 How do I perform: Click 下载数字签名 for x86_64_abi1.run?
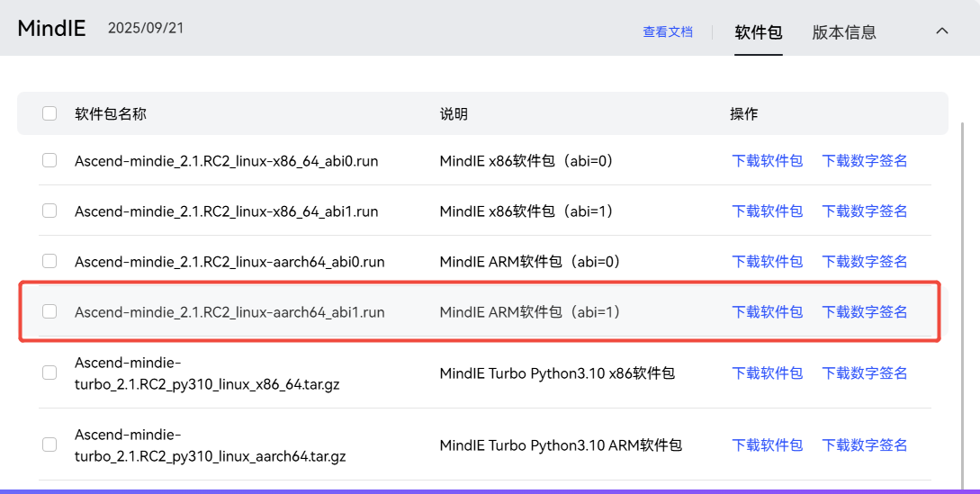[x=865, y=211]
